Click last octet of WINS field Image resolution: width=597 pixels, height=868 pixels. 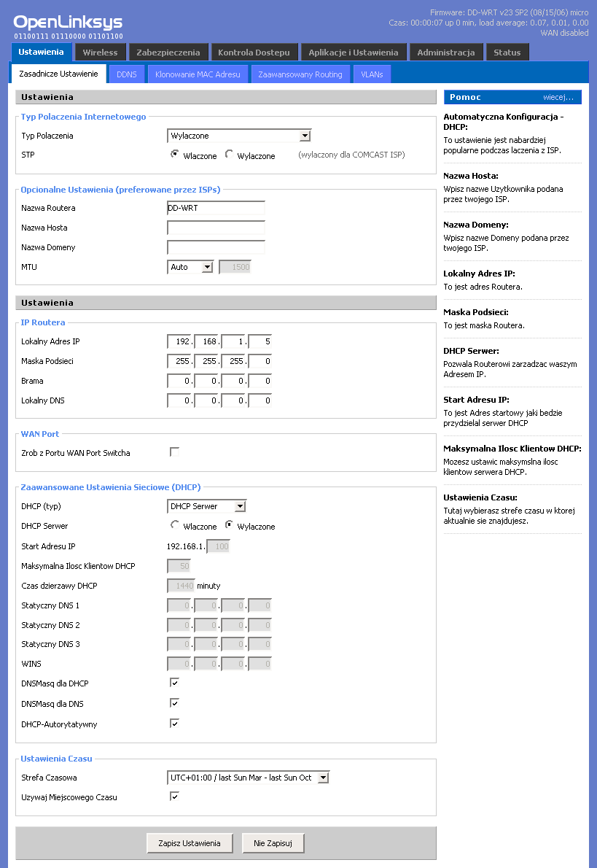[260, 664]
